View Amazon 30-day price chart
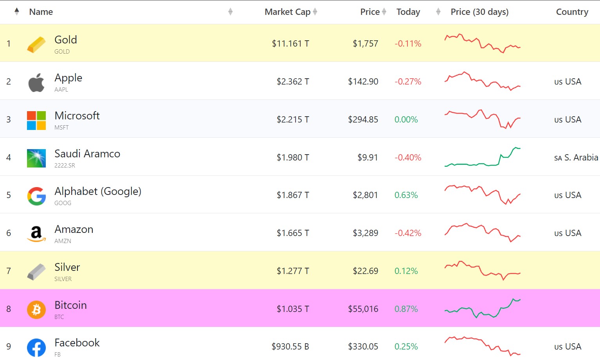Viewport: 600px width, 364px height. click(x=483, y=232)
